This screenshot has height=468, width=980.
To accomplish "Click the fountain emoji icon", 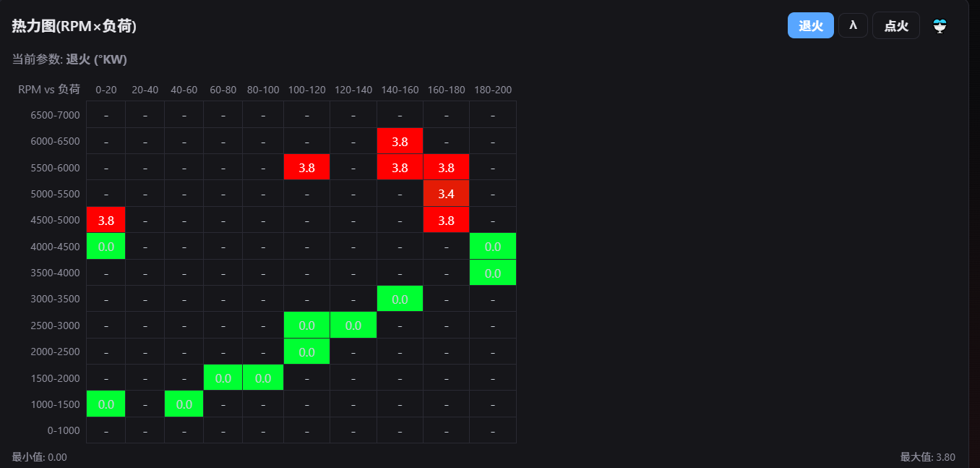I will 940,26.
